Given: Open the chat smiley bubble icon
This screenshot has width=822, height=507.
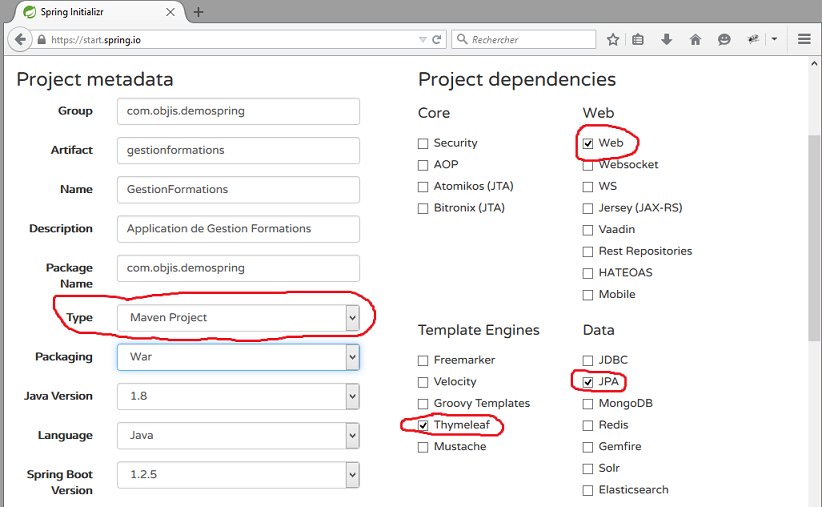Looking at the screenshot, I should point(724,39).
